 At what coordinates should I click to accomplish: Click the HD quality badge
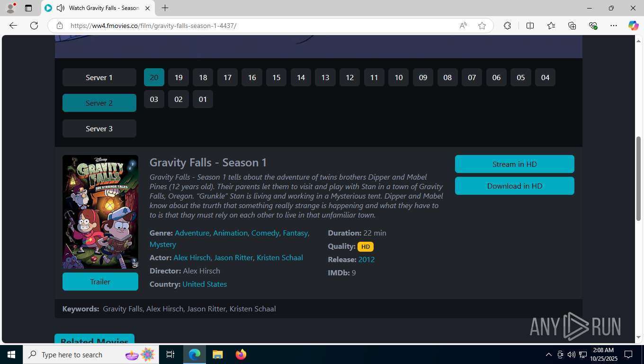point(366,246)
